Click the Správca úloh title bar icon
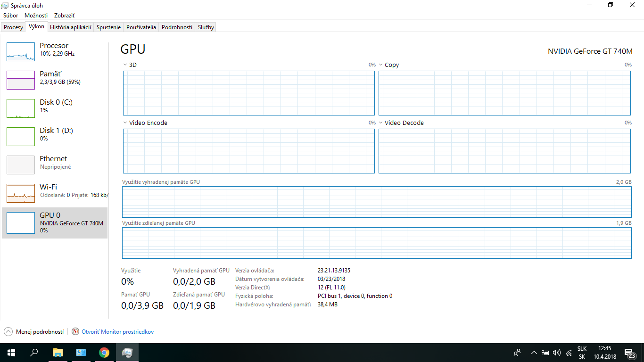The image size is (644, 362). [x=6, y=5]
